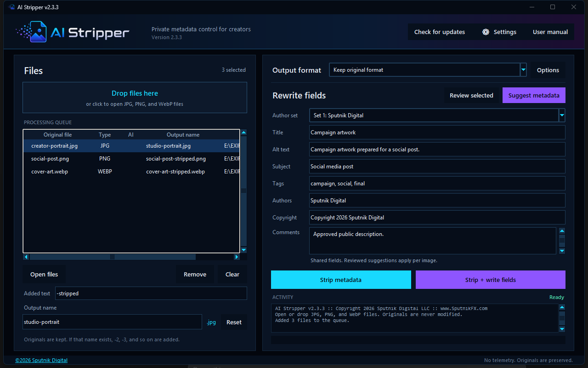Click the queue scrollbar up arrow
588x368 pixels.
[243, 132]
